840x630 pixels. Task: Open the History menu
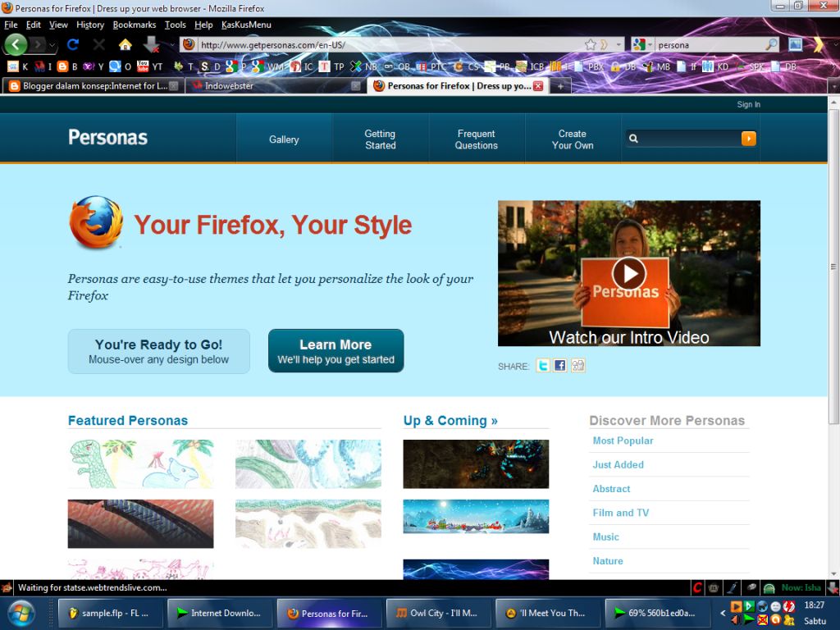(90, 25)
